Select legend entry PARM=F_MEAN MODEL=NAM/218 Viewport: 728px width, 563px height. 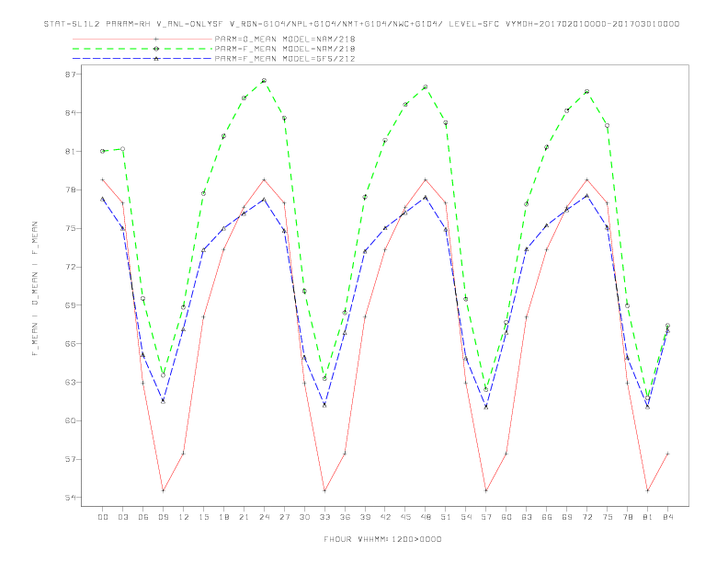click(285, 49)
